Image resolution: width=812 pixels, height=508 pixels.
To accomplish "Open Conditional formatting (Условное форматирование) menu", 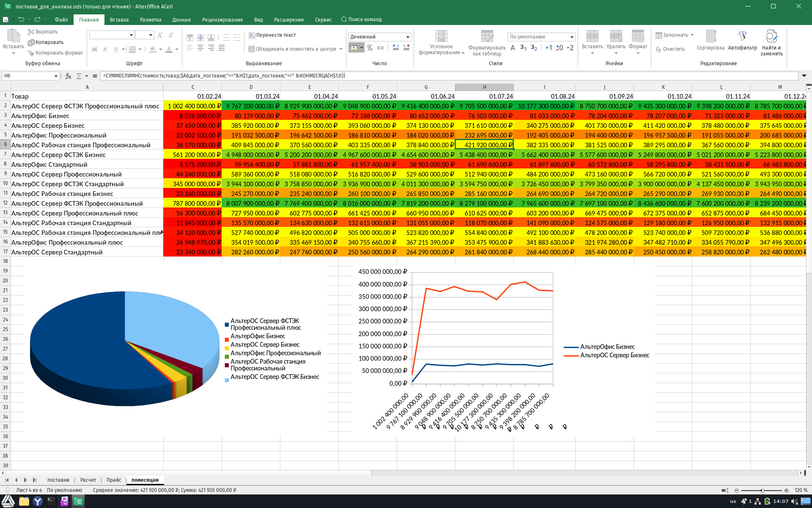I will tap(441, 42).
